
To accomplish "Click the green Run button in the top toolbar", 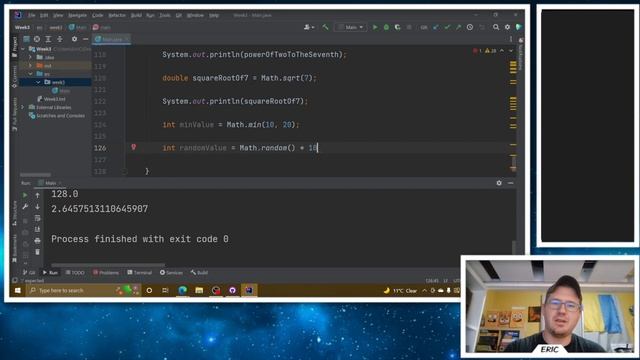I will click(x=375, y=27).
